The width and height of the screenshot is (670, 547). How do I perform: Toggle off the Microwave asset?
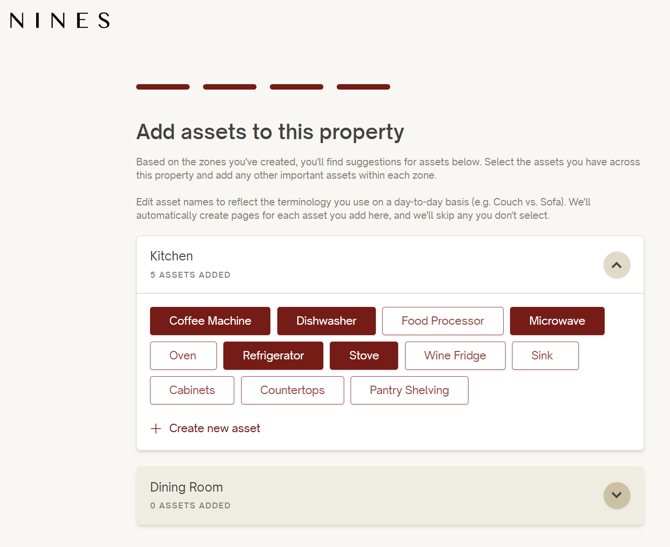pos(557,321)
